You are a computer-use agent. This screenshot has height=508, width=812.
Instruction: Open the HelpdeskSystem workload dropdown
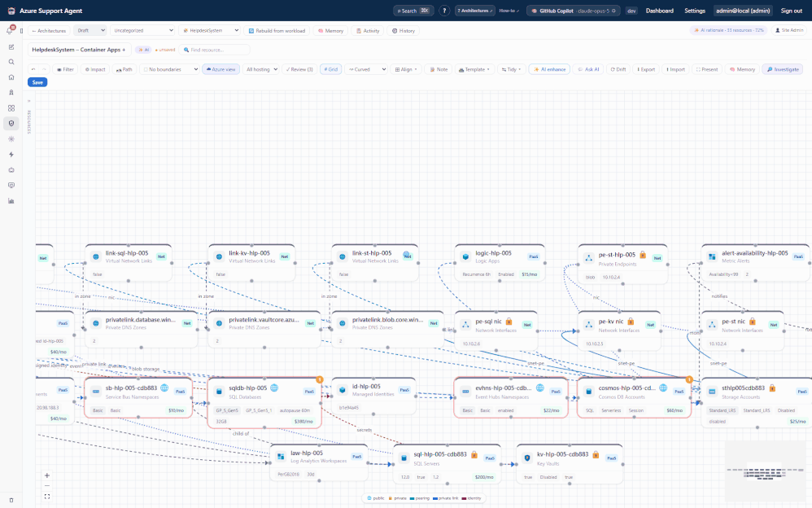[210, 31]
